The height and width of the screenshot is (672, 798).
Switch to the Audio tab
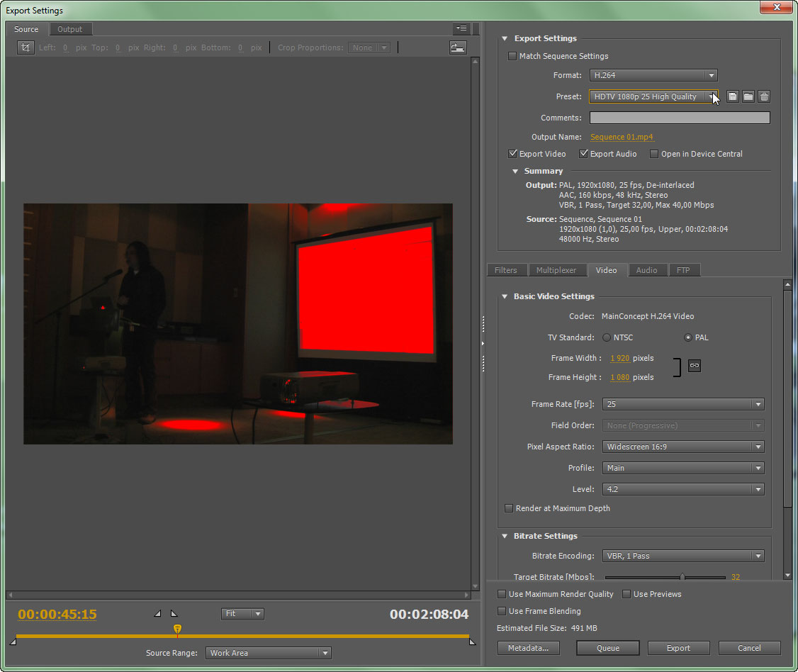click(646, 270)
